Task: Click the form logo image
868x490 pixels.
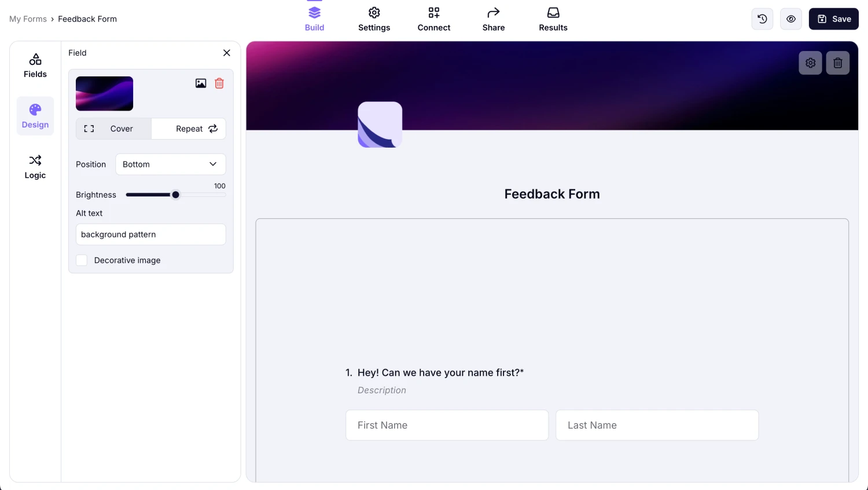Action: [x=380, y=125]
